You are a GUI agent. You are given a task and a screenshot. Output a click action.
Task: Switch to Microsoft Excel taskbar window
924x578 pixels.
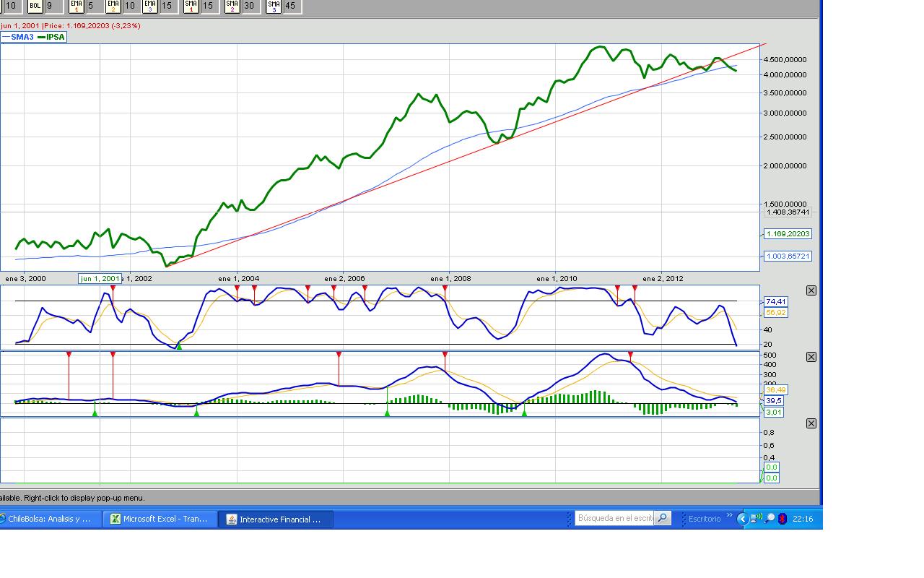click(159, 519)
